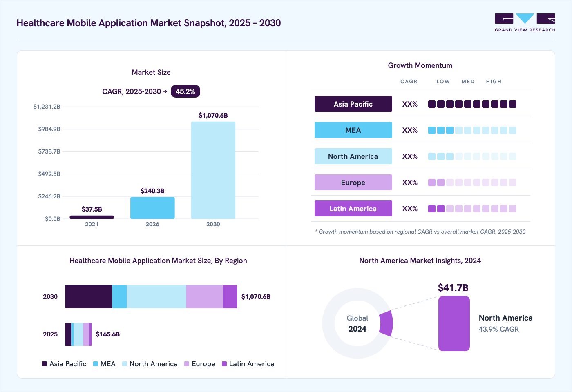572x392 pixels.
Task: Click the growth momentum footnote text
Action: [x=420, y=232]
